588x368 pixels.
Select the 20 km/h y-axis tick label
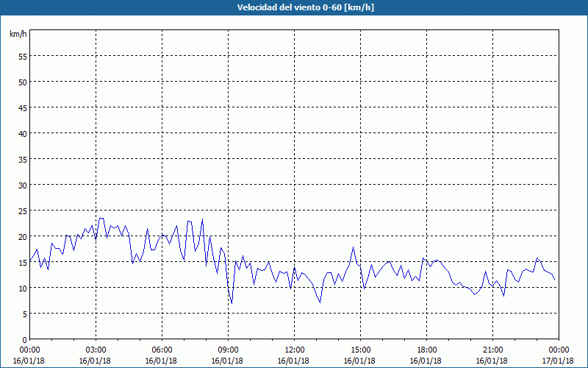22,236
